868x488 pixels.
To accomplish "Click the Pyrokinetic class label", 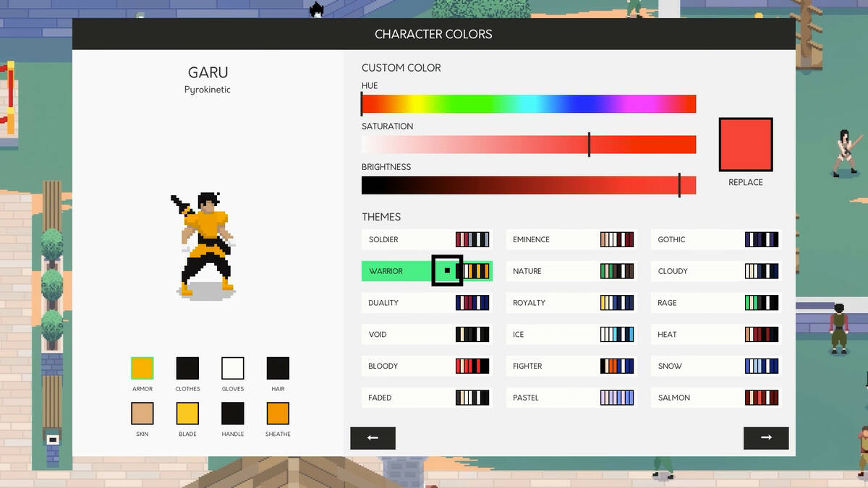I will 208,90.
